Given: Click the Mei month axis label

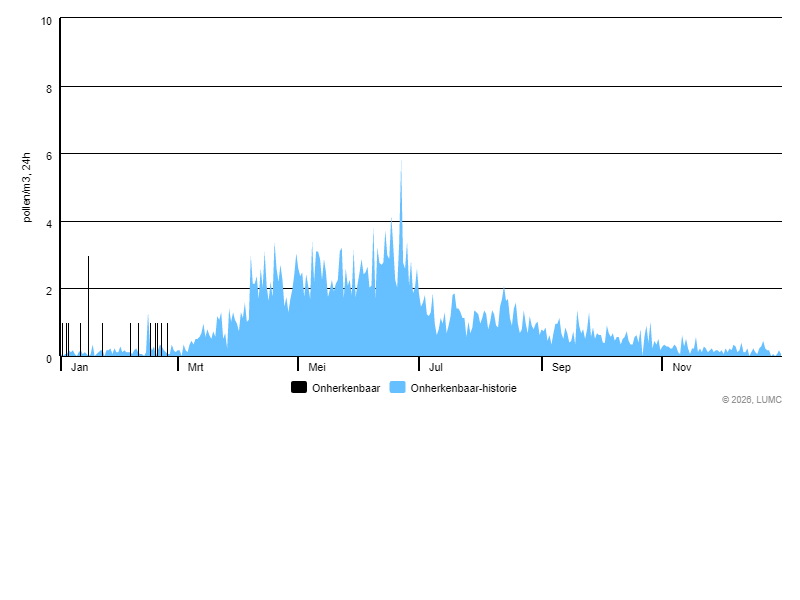Looking at the screenshot, I should pos(317,367).
